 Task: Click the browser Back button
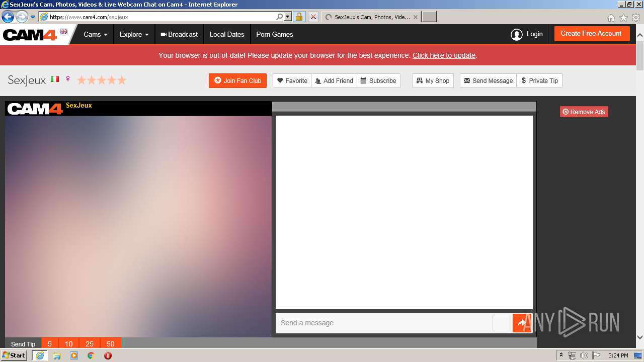[8, 17]
